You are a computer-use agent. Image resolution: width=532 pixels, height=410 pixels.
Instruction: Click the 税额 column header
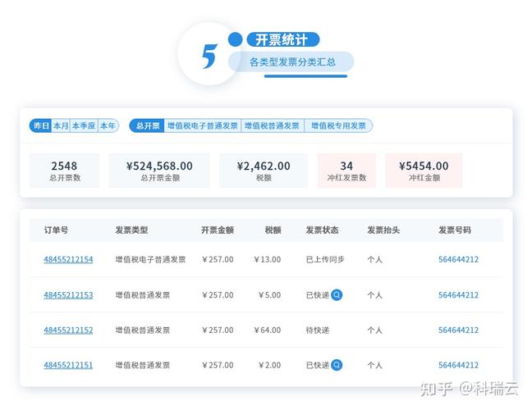point(273,230)
